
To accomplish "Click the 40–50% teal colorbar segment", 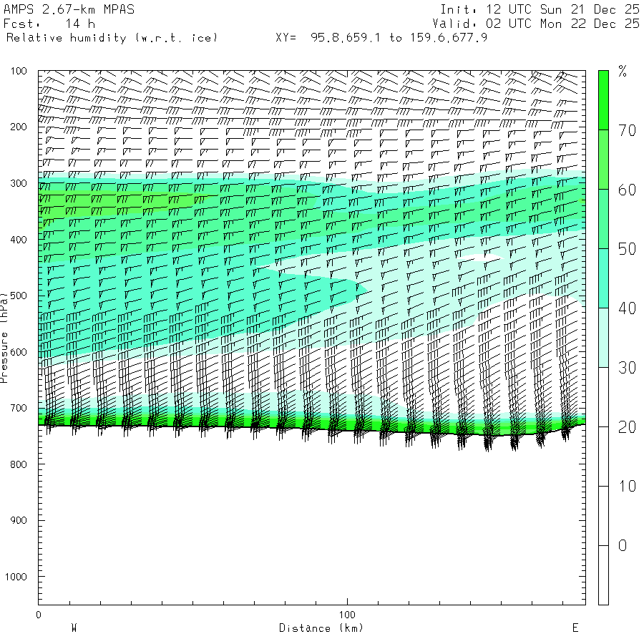I will pyautogui.click(x=603, y=278).
